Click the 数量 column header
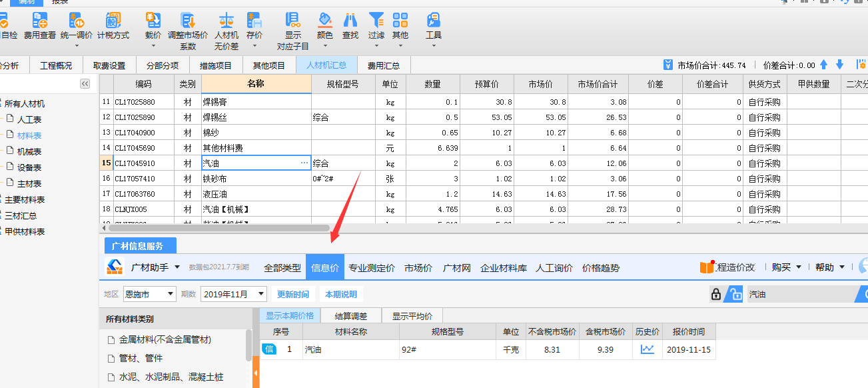 coord(432,84)
